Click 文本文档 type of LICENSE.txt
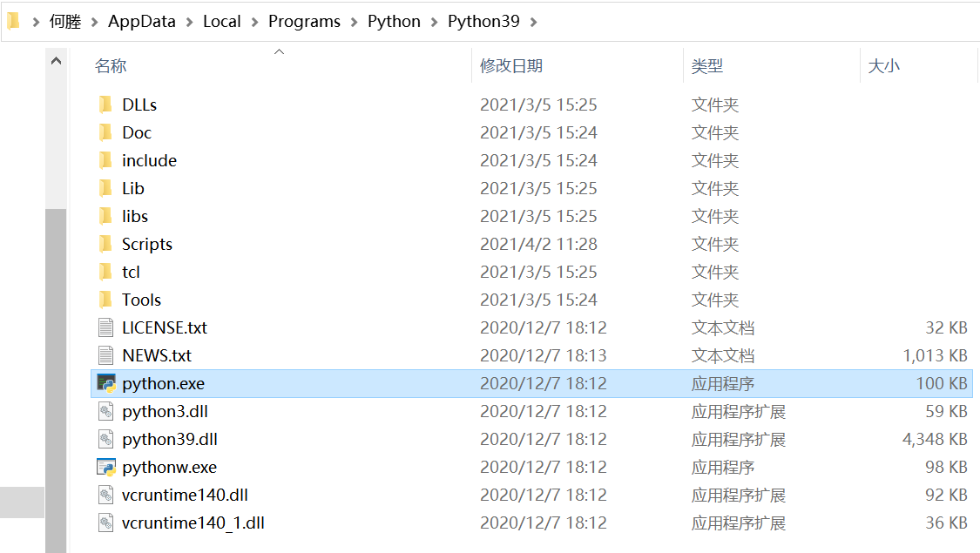980x553 pixels. [x=723, y=327]
